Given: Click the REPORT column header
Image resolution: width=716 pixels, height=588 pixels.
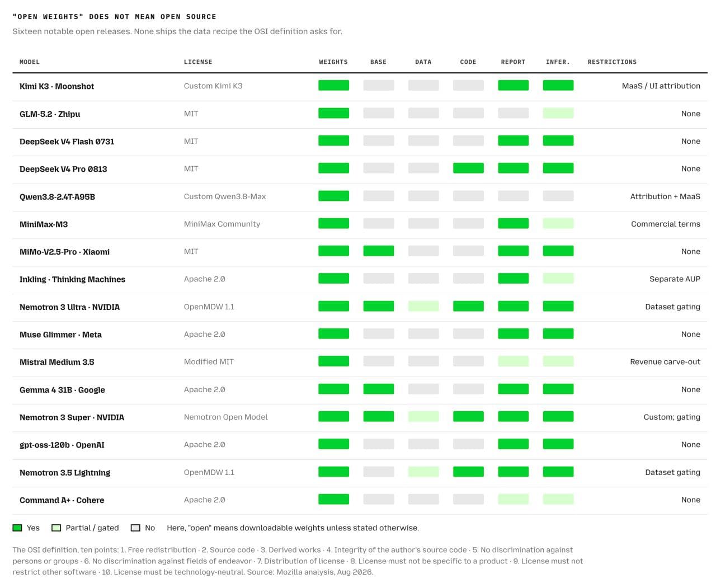Looking at the screenshot, I should 513,62.
